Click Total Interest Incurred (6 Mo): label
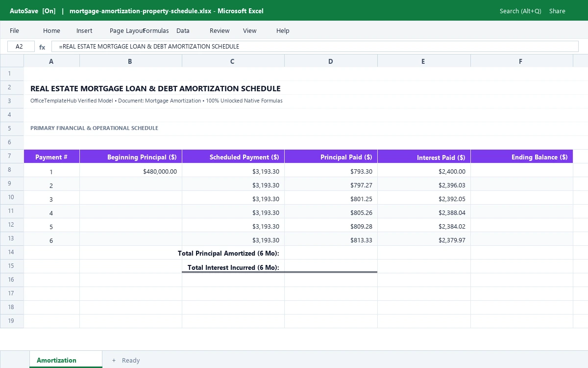 [x=233, y=267]
